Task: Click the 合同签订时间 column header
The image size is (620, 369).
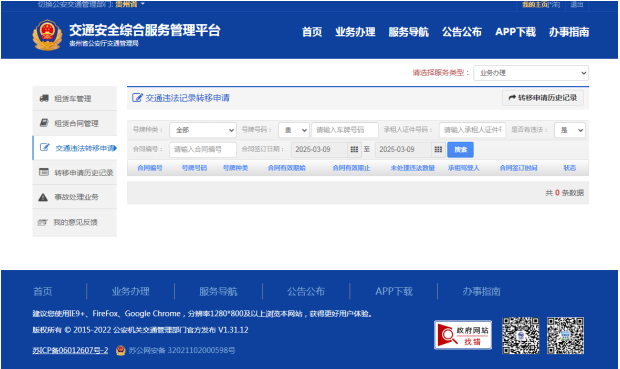Action: [519, 168]
